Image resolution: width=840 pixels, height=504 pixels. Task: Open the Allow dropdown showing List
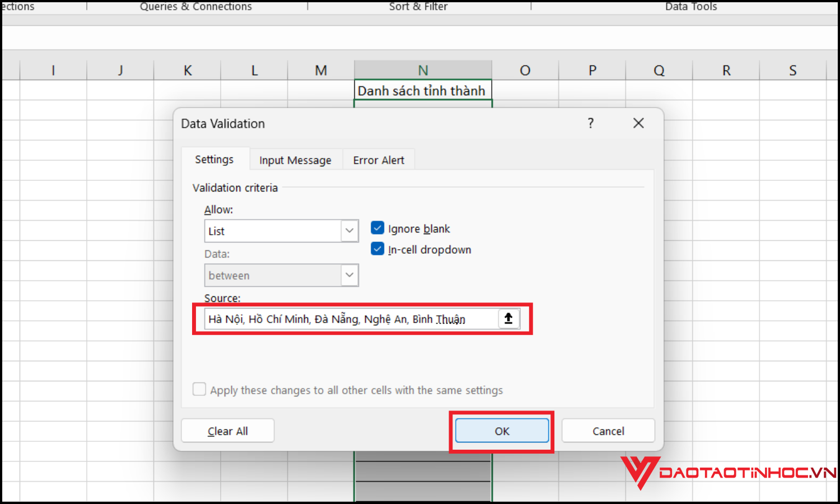[349, 231]
